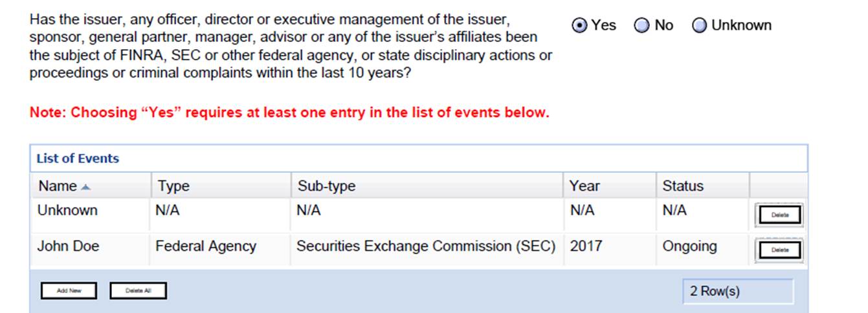Add New event to the list
Viewport: 868px width, 313px height.
coord(69,291)
